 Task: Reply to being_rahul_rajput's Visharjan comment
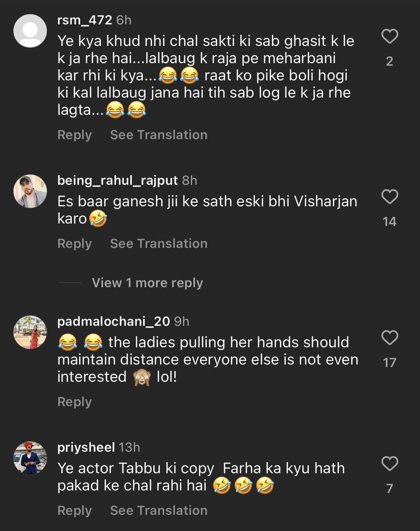click(75, 244)
